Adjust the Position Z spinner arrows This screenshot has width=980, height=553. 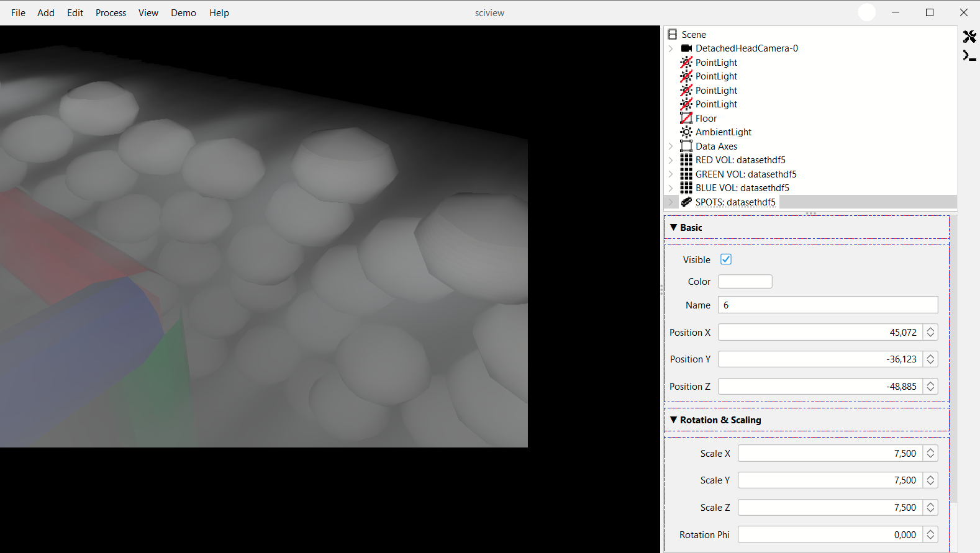(x=930, y=387)
